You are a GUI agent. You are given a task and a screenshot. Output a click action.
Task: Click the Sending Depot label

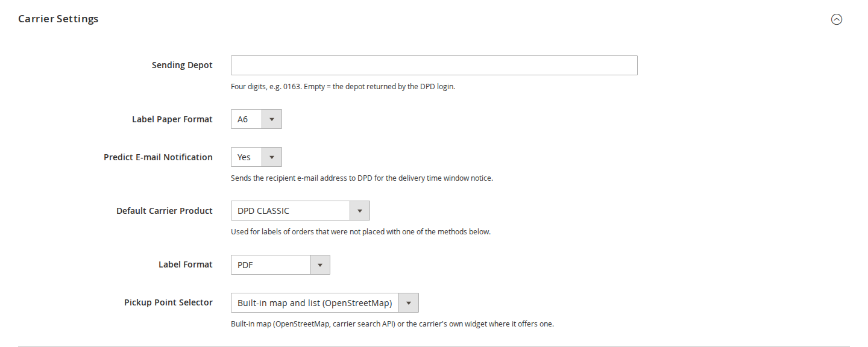[182, 65]
